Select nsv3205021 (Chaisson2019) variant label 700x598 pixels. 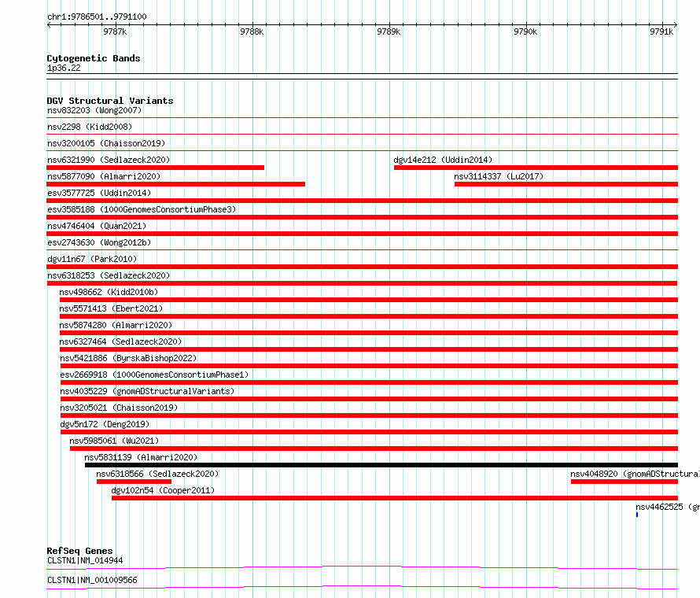point(119,408)
